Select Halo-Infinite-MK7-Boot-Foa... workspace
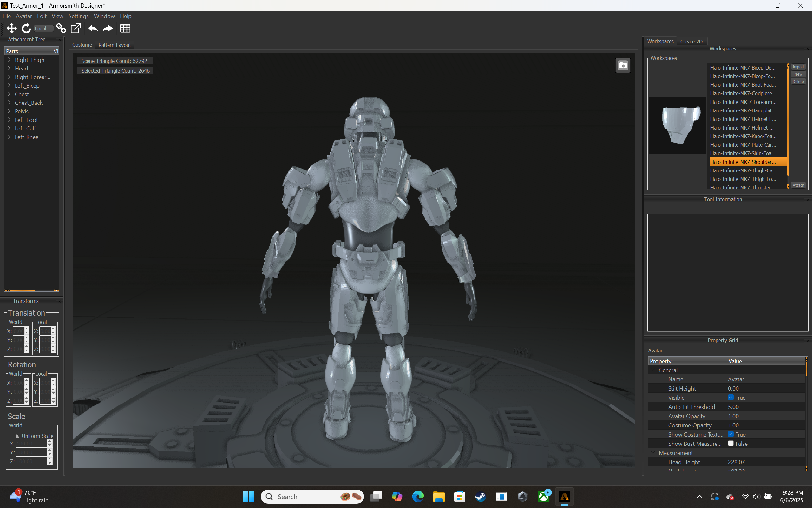 coord(748,85)
